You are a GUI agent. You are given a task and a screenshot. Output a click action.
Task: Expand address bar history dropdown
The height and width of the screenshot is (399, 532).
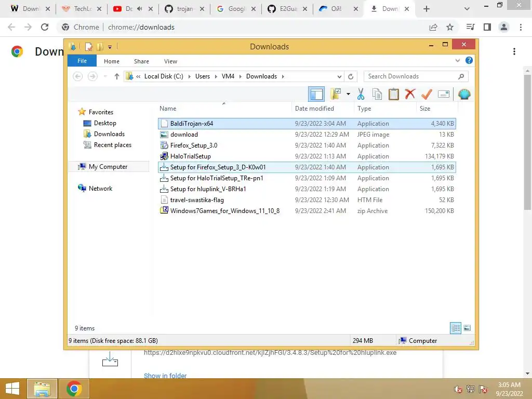tap(339, 76)
